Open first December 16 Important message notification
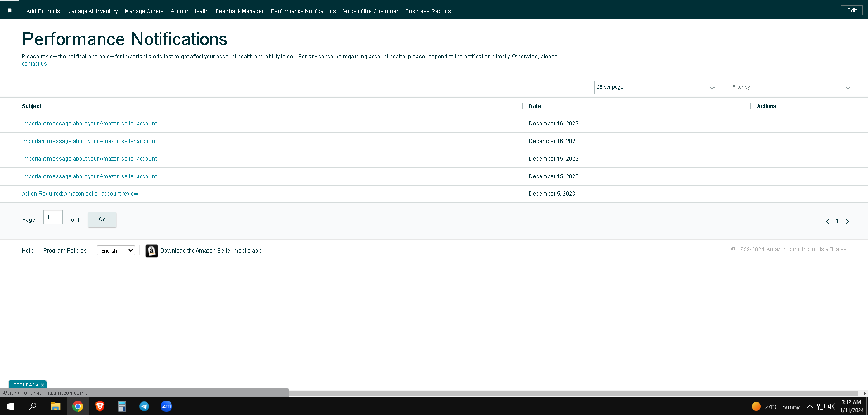 (89, 124)
